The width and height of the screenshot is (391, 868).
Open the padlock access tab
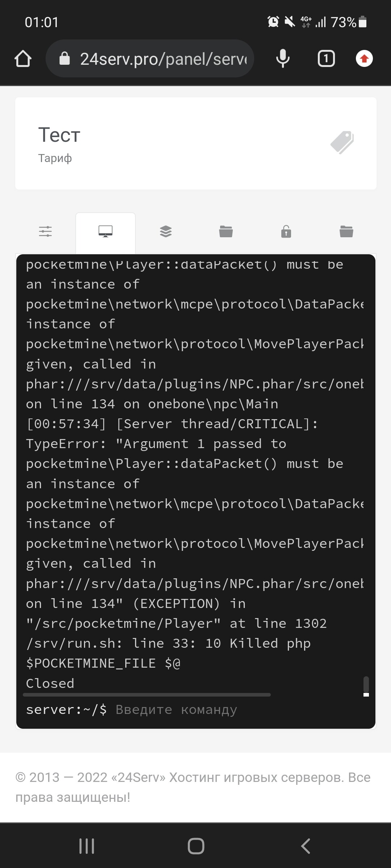click(286, 231)
